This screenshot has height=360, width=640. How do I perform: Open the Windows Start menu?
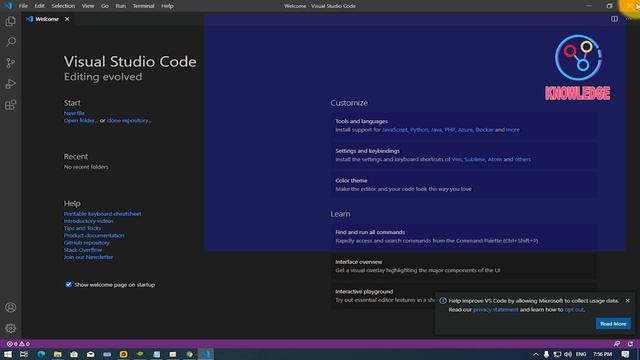(x=8, y=354)
